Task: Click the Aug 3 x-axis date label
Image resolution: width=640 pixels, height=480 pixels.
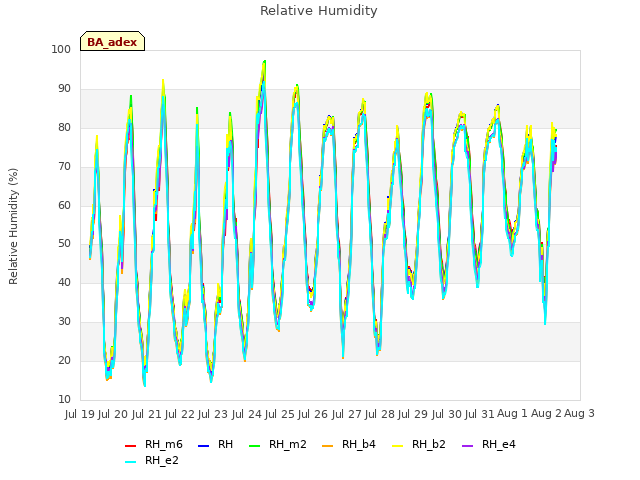Action: [x=579, y=414]
